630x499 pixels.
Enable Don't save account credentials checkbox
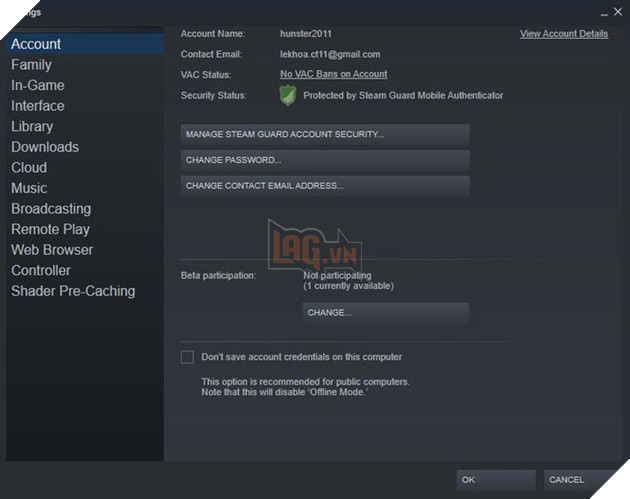[187, 357]
